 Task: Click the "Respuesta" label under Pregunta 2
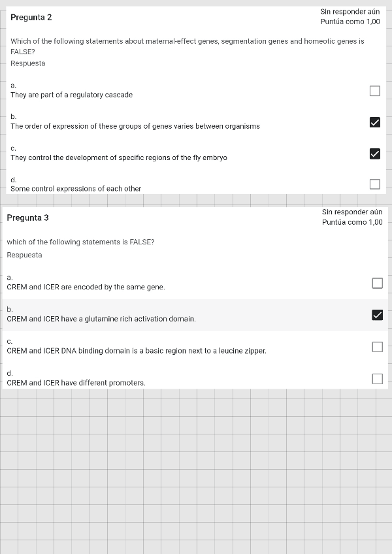(28, 63)
